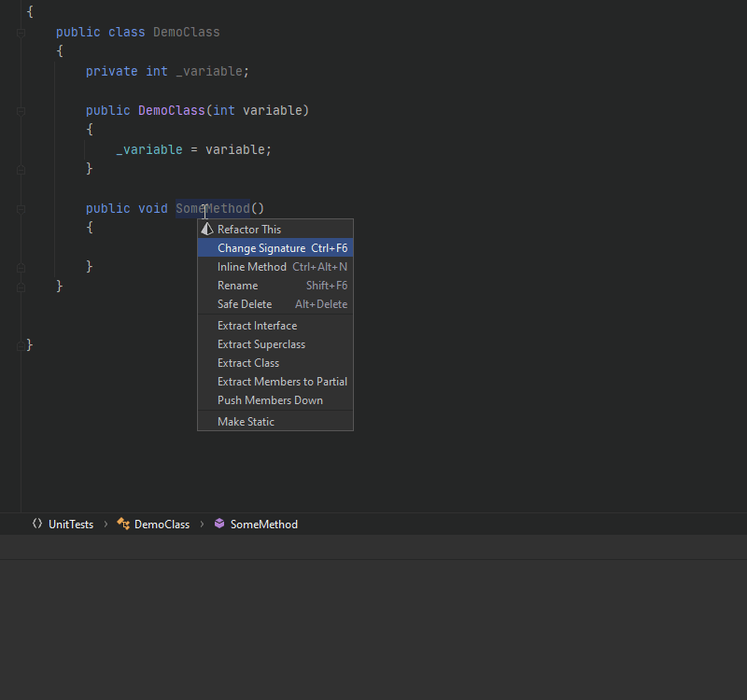Click the Refactor This header icon

pyautogui.click(x=206, y=229)
